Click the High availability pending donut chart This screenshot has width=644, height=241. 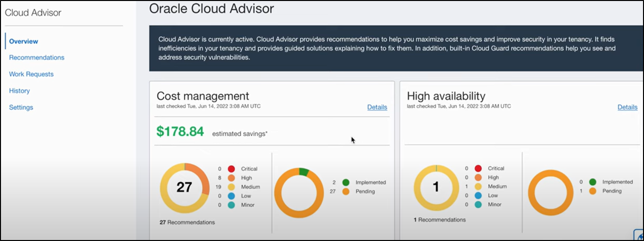(x=551, y=193)
